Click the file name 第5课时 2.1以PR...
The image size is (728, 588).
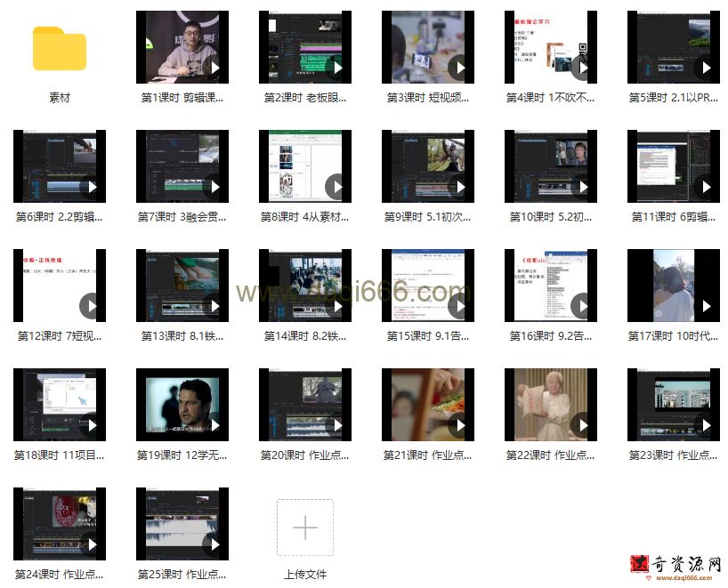[x=674, y=98]
